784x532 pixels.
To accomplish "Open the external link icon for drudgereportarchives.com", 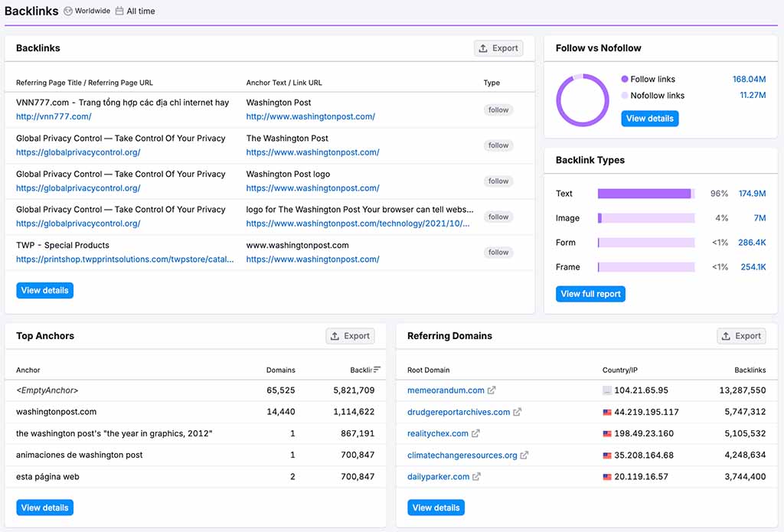I will (x=517, y=412).
